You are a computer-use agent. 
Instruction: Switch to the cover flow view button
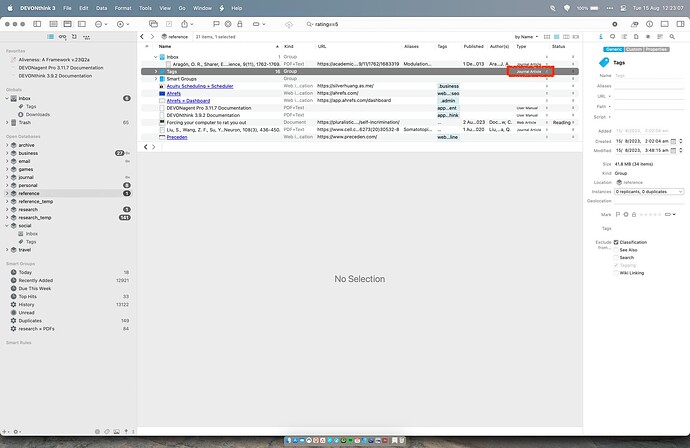pos(576,37)
